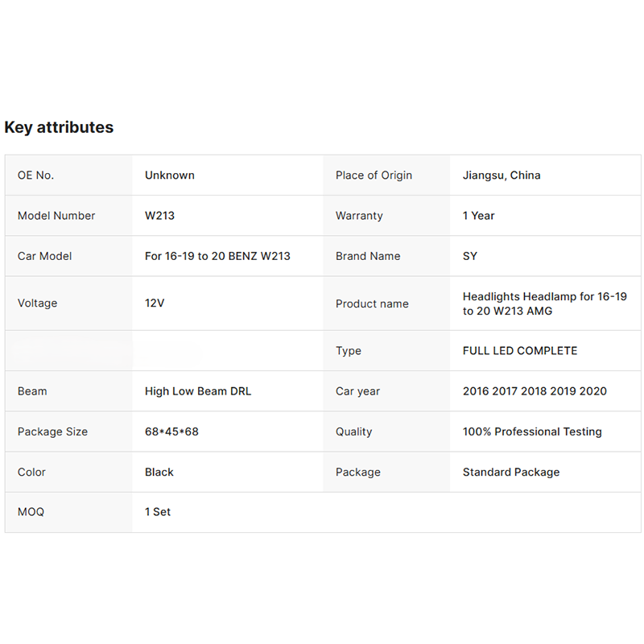The width and height of the screenshot is (644, 644).
Task: Select the FULL LED COMPLETE type value
Action: (x=520, y=351)
